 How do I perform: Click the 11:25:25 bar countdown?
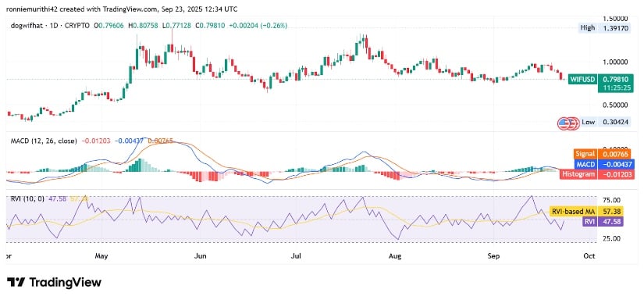pos(616,87)
